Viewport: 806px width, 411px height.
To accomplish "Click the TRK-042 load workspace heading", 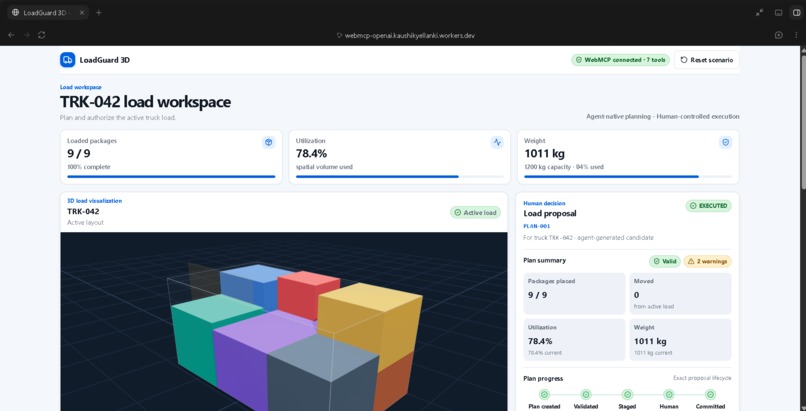I will tap(145, 102).
